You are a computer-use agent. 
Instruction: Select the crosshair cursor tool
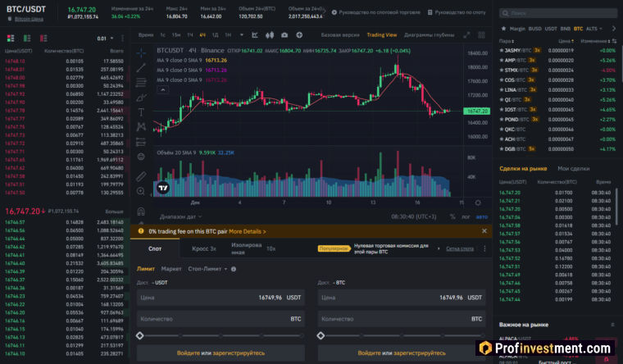[x=141, y=52]
